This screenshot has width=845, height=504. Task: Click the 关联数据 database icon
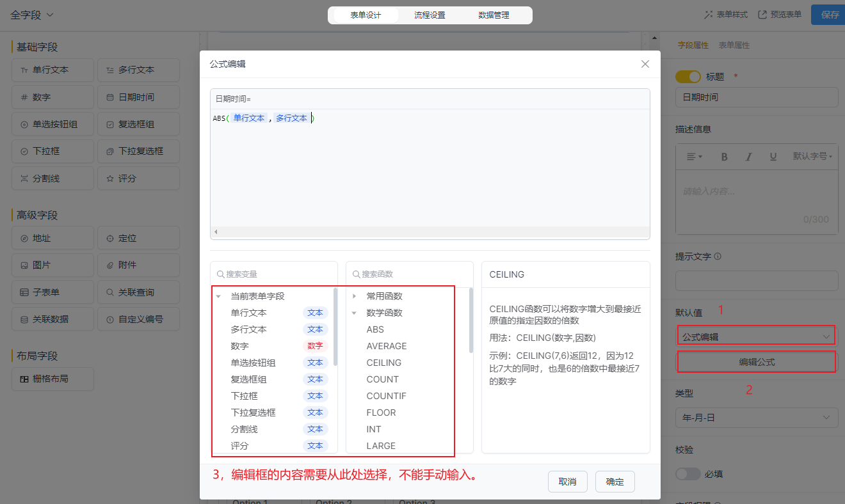(x=24, y=319)
